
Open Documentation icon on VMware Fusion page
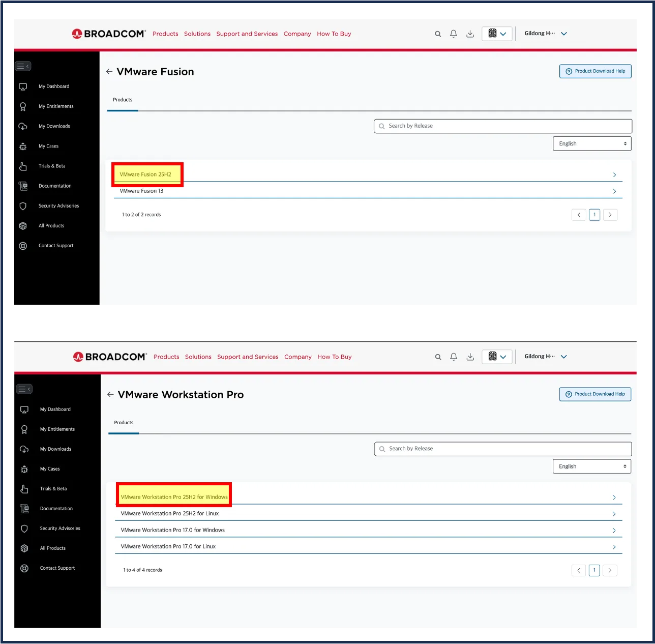tap(23, 186)
